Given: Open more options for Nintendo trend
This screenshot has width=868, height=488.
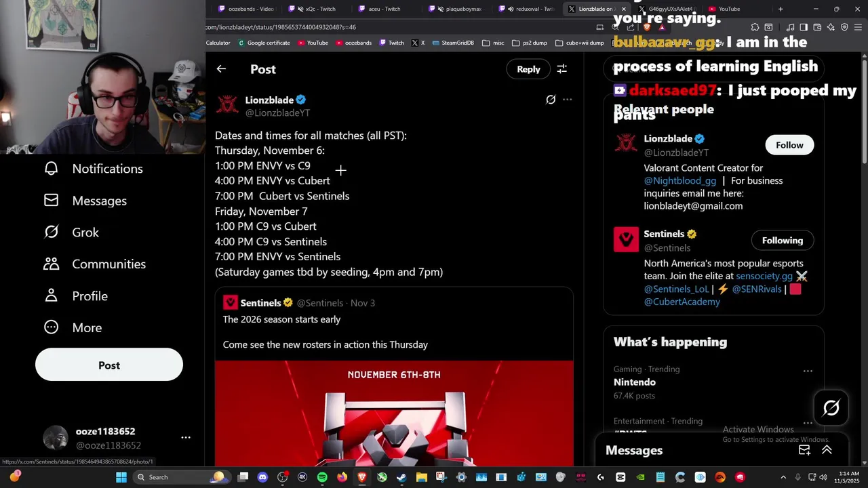Looking at the screenshot, I should click(x=808, y=371).
